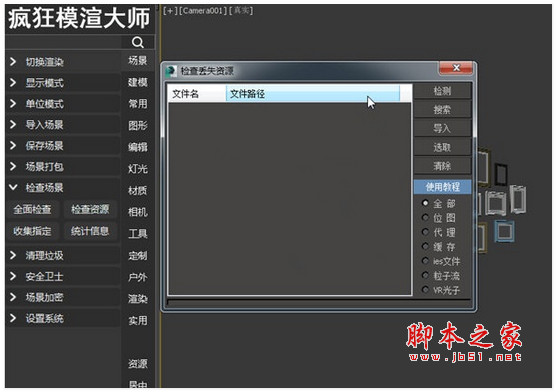Expand the 显示模式 section
Screen dimensions: 556x392
63,83
